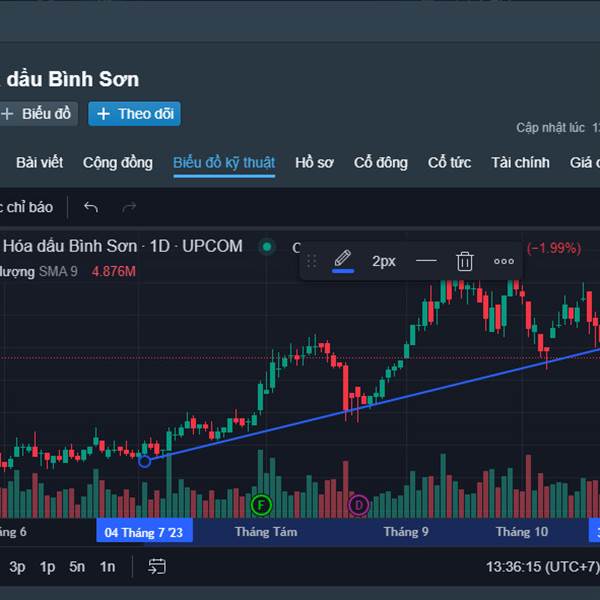The height and width of the screenshot is (600, 600).
Task: Click the Biểu đồ add button
Action: tap(38, 114)
